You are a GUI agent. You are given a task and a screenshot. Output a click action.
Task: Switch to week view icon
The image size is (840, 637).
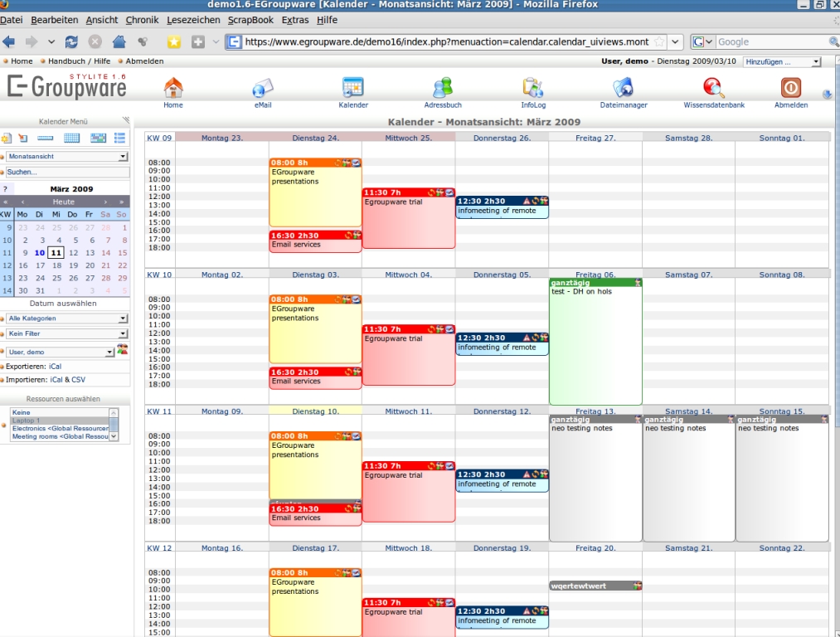(71, 139)
